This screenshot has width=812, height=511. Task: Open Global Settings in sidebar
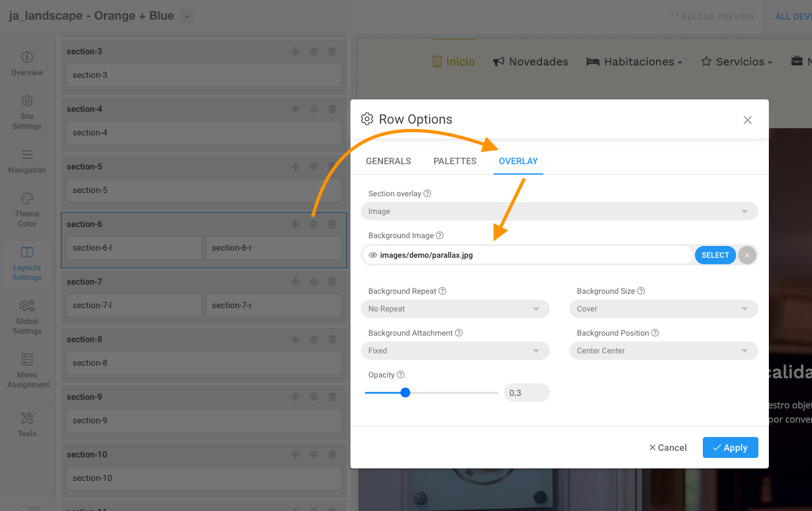(27, 317)
